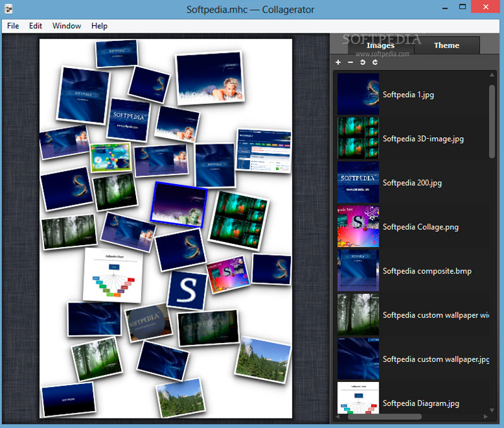Viewport: 504px width, 428px height.
Task: Open the File menu
Action: pos(13,26)
